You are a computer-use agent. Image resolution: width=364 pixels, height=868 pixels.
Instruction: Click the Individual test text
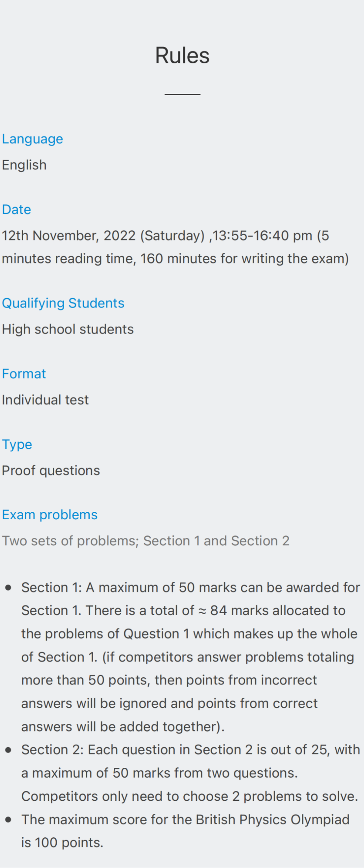click(x=46, y=400)
